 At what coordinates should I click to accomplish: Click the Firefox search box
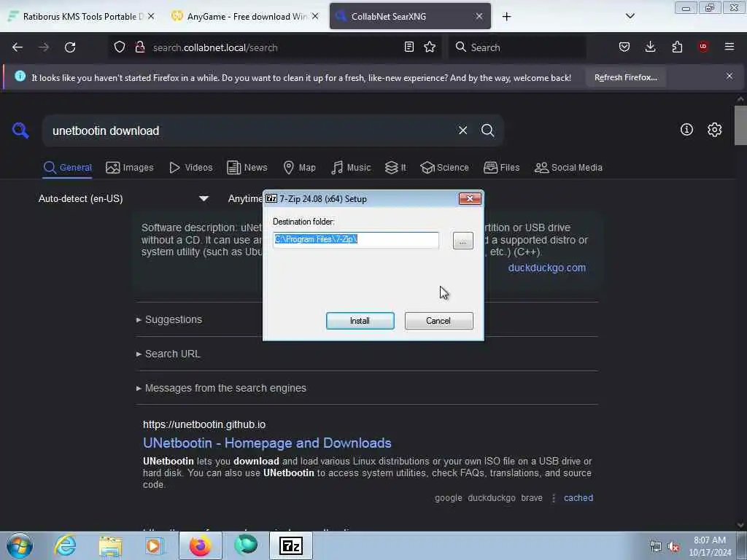coord(517,47)
